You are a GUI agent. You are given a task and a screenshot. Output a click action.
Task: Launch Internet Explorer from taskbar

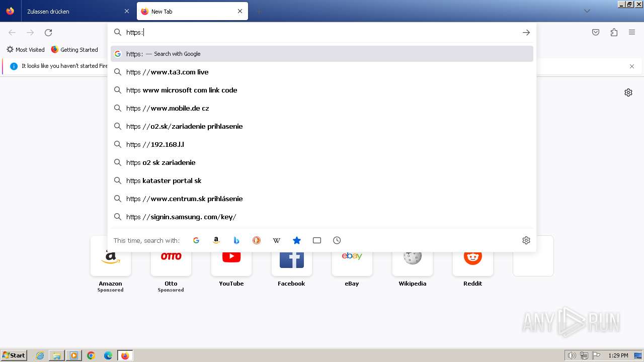40,355
